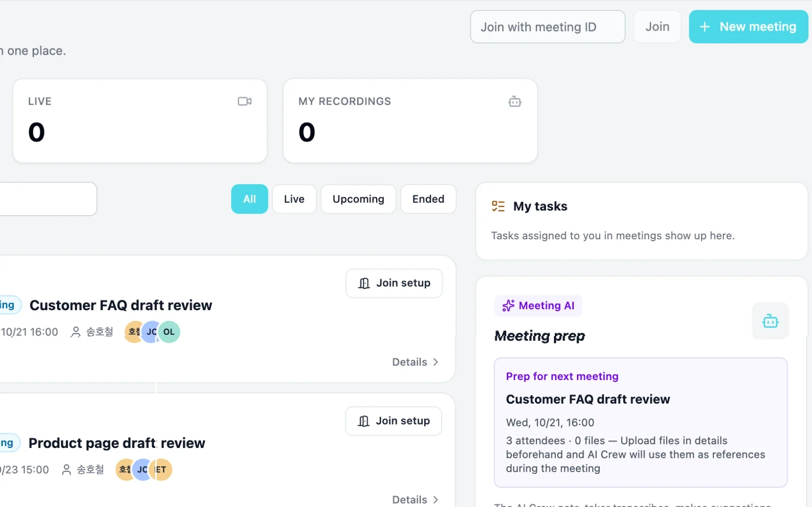Start a New meeting

pyautogui.click(x=748, y=27)
